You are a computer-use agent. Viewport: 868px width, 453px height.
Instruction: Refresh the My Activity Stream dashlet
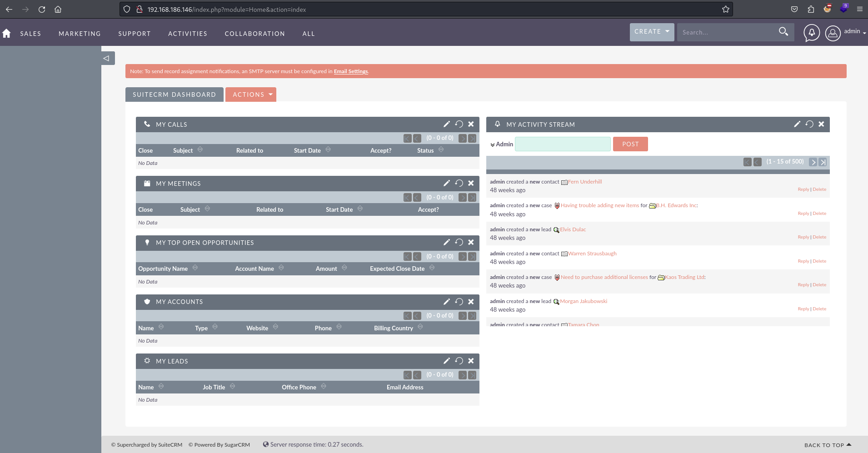click(809, 124)
